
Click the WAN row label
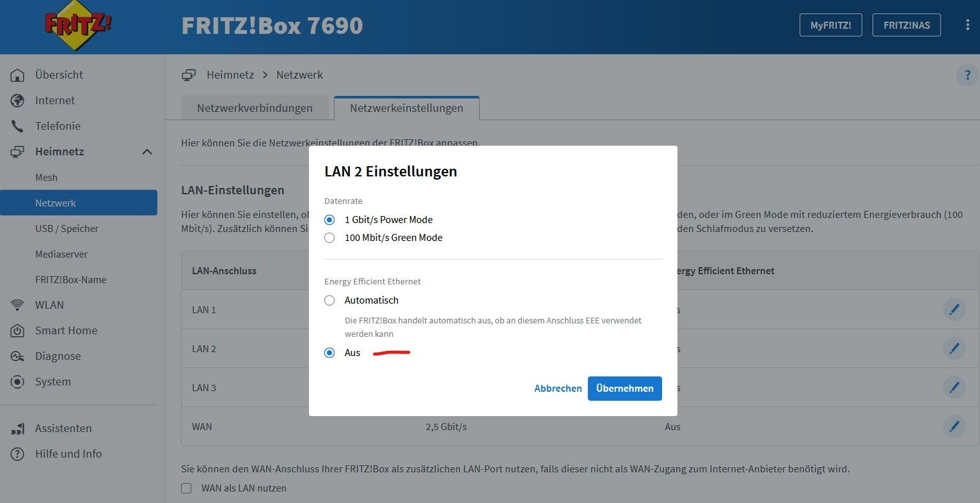coord(202,427)
